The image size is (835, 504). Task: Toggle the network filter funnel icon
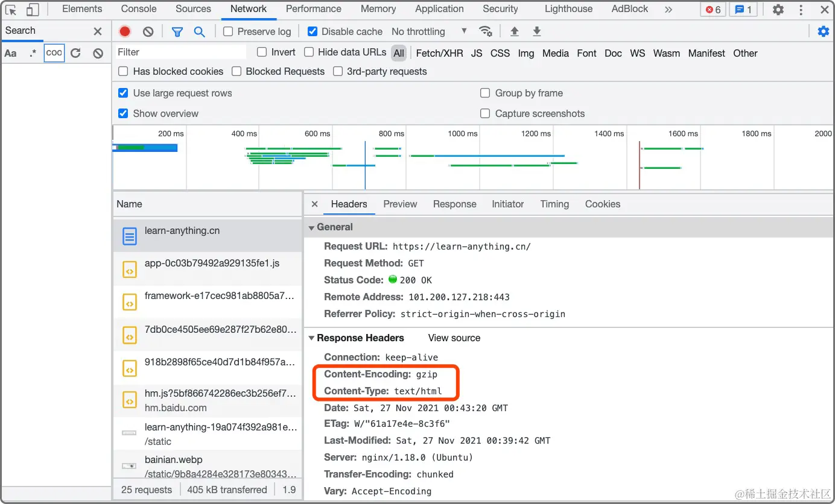(x=177, y=31)
